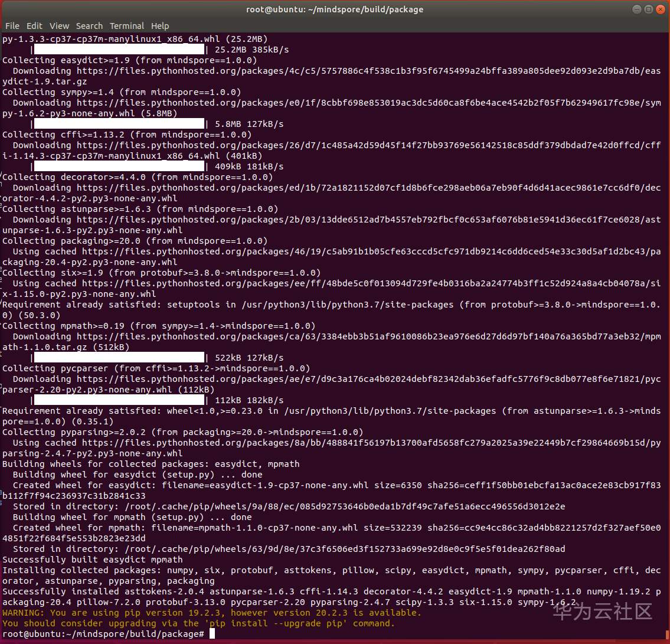This screenshot has width=670, height=644.
Task: Click 'Building wheel for mpmath (setup.py)' line
Action: [132, 517]
